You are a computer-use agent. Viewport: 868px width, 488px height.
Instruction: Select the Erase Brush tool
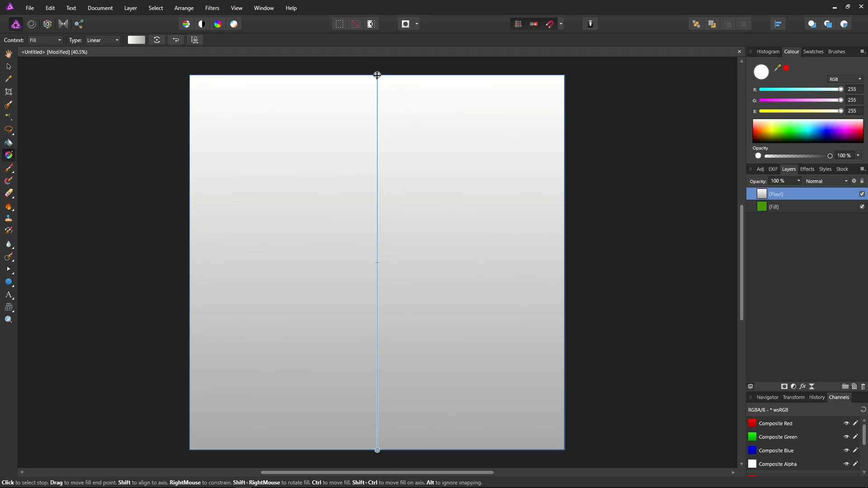(9, 193)
